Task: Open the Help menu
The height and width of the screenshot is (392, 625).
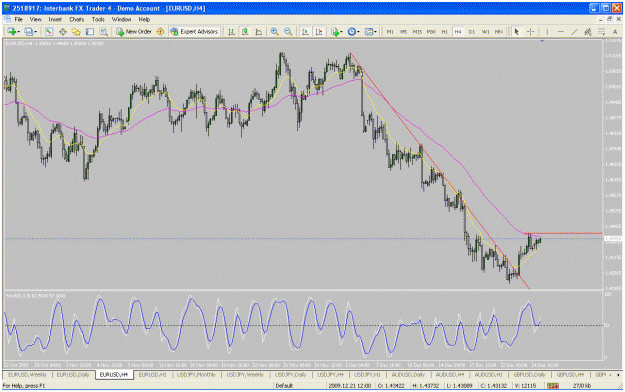Action: tap(144, 19)
